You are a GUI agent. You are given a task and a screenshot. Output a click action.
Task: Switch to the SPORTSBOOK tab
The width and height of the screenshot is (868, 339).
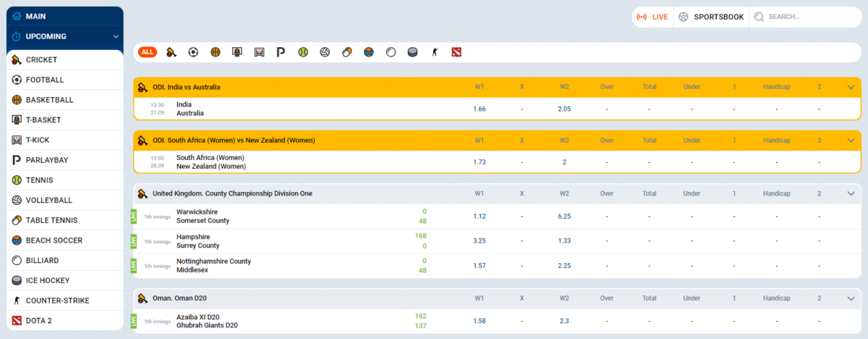711,17
